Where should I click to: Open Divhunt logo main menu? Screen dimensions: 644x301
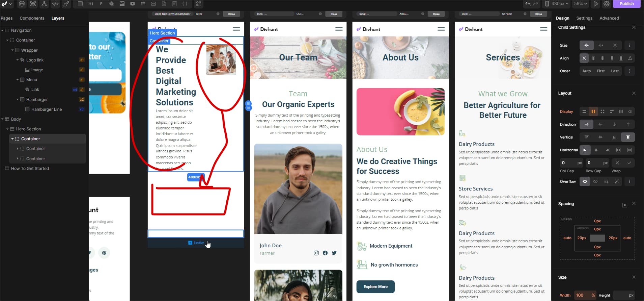[7, 4]
